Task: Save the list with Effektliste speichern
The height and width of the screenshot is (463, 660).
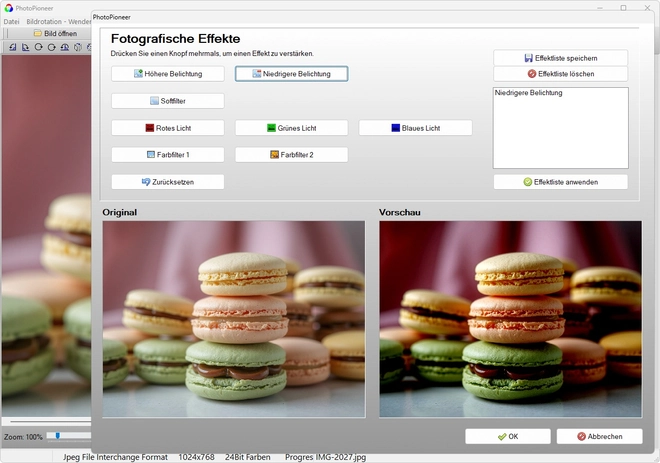Action: tap(560, 58)
